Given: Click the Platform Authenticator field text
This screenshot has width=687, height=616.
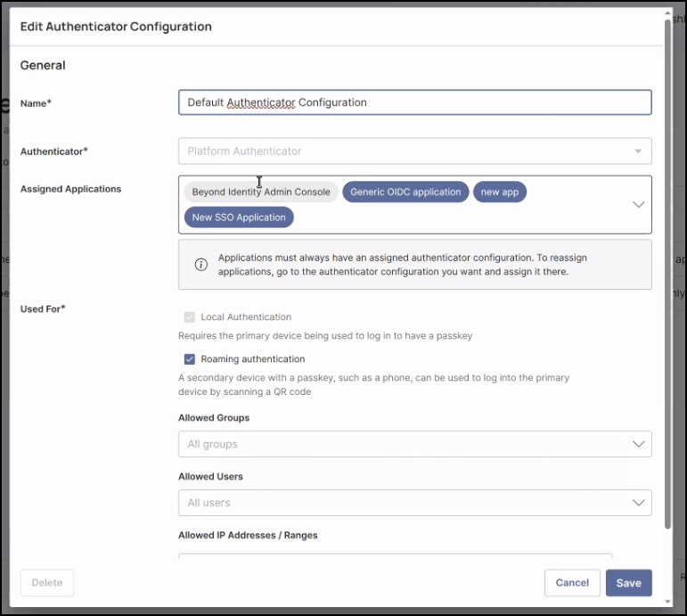Looking at the screenshot, I should (244, 152).
